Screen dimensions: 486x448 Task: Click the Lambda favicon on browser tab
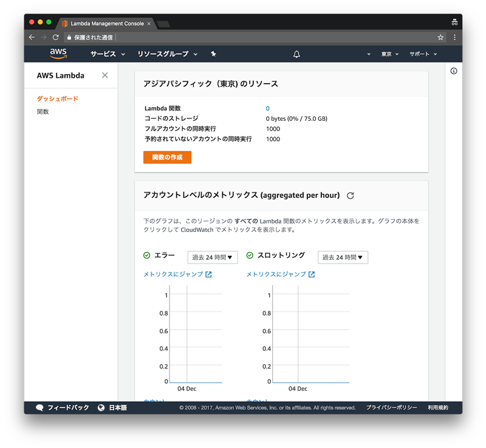pos(65,24)
